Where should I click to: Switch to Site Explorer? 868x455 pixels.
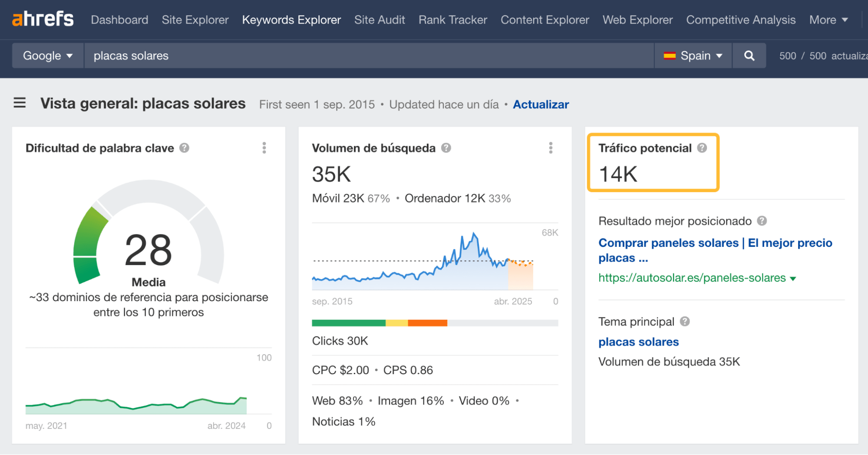195,20
